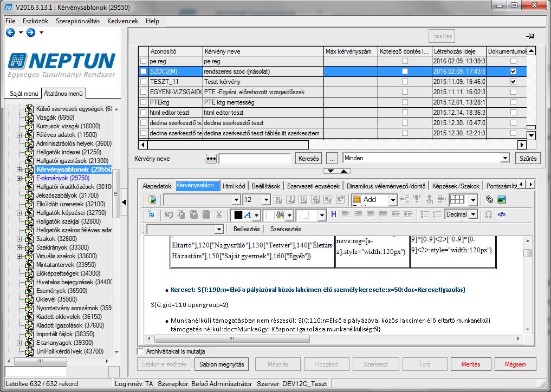Toggle strikethrough formatting in the editor

(315, 199)
